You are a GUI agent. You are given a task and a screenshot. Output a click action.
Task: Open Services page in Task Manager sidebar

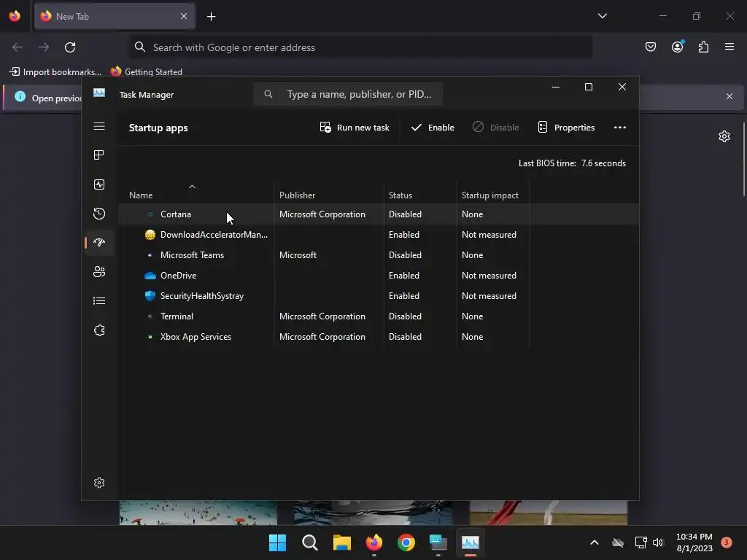coord(99,330)
